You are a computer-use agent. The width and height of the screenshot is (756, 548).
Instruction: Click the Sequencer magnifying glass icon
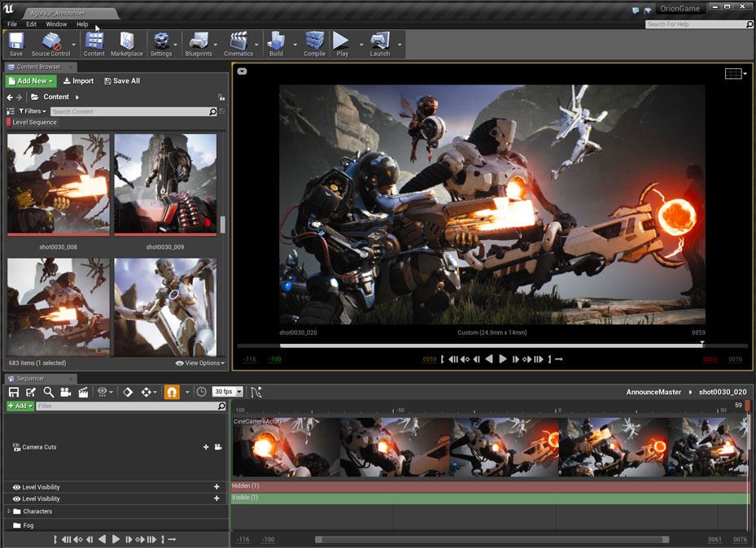[48, 392]
